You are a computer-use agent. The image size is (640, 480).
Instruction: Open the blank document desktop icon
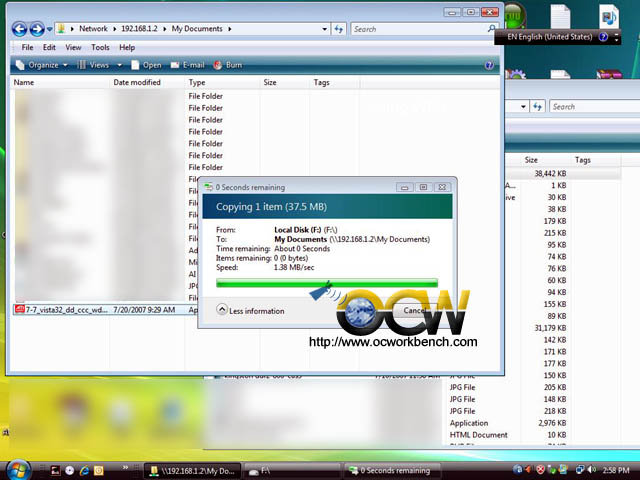tap(560, 16)
